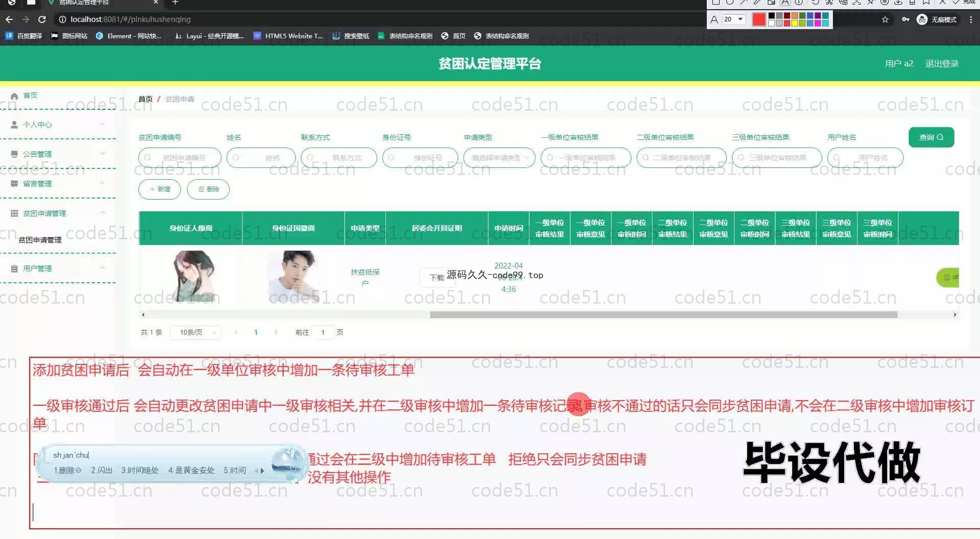Open the 10条/页 page size dropdown
The height and width of the screenshot is (539, 980).
click(x=195, y=332)
